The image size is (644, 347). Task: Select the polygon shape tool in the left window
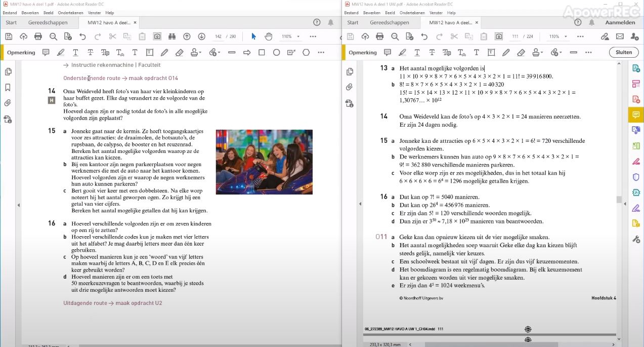point(306,52)
